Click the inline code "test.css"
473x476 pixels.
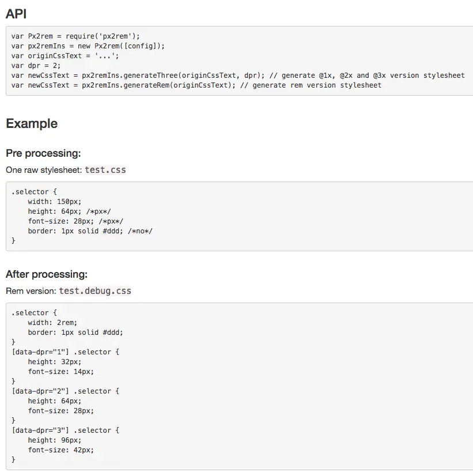(x=105, y=170)
